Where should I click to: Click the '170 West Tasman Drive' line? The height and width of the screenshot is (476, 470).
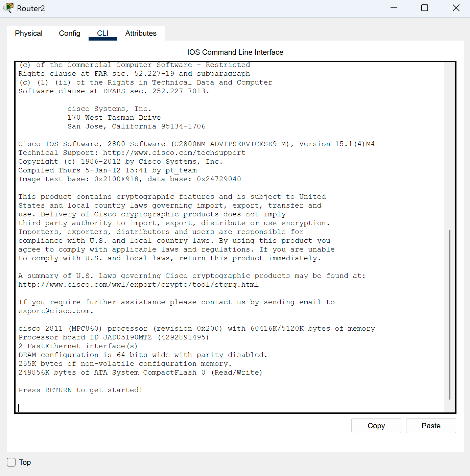point(114,118)
